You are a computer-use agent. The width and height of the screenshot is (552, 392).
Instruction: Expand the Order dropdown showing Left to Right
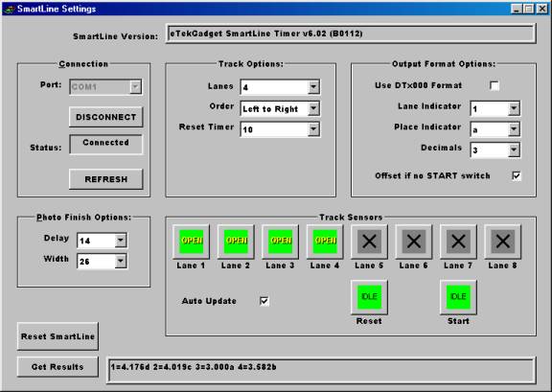313,108
